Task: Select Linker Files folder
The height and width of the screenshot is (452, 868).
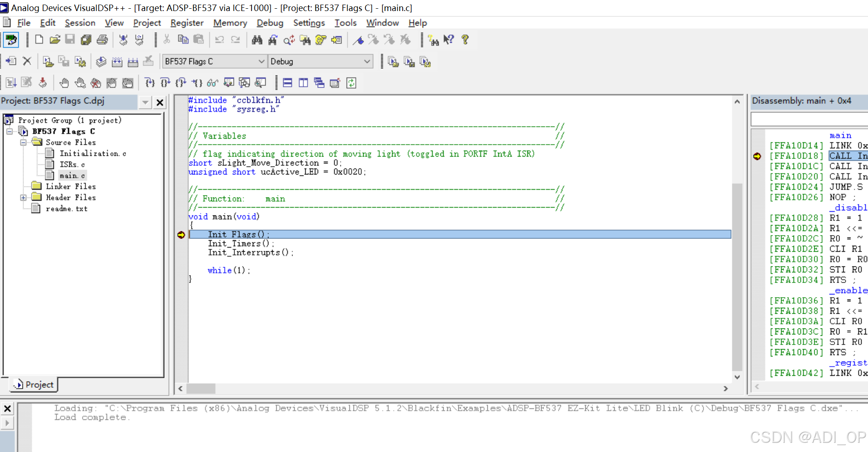Action: 71,186
